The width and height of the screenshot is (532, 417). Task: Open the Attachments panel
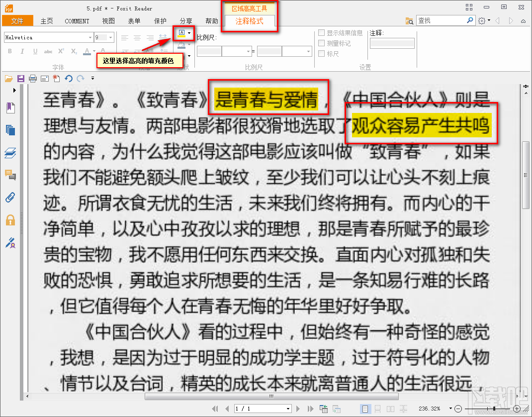[10, 198]
